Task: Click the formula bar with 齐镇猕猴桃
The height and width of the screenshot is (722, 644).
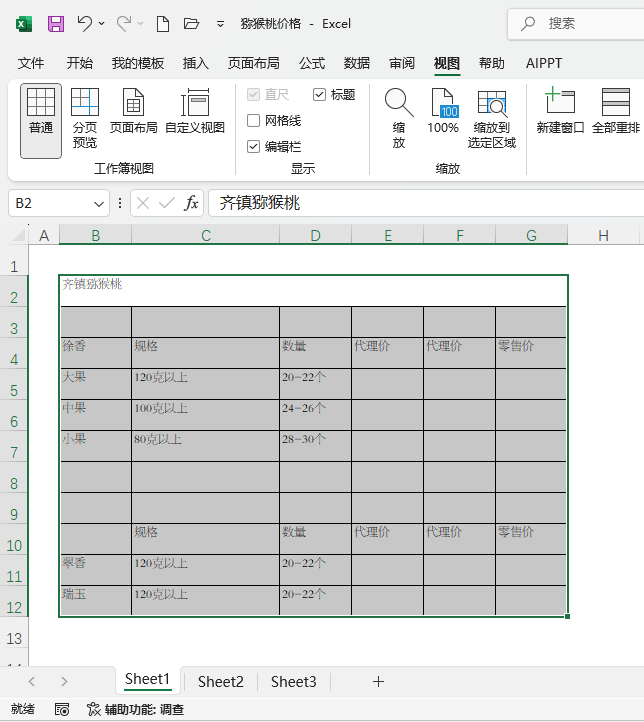Action: click(x=426, y=203)
